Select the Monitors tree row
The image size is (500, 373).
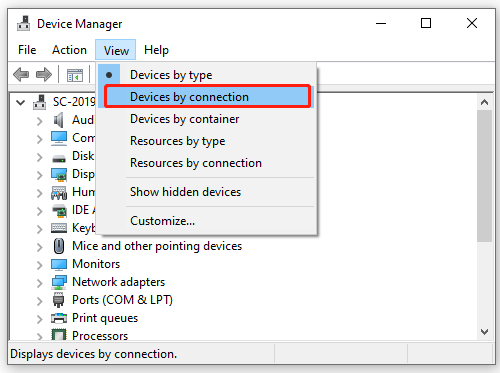(x=96, y=264)
